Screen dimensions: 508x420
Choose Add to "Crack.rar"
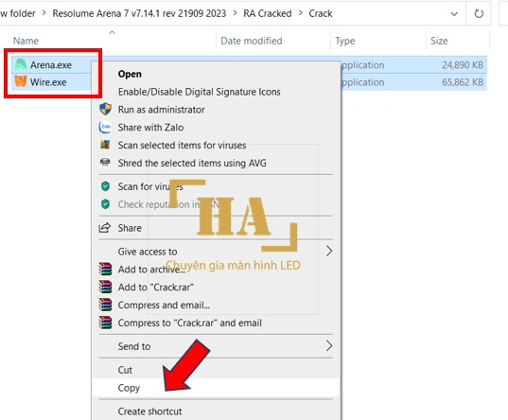[156, 288]
